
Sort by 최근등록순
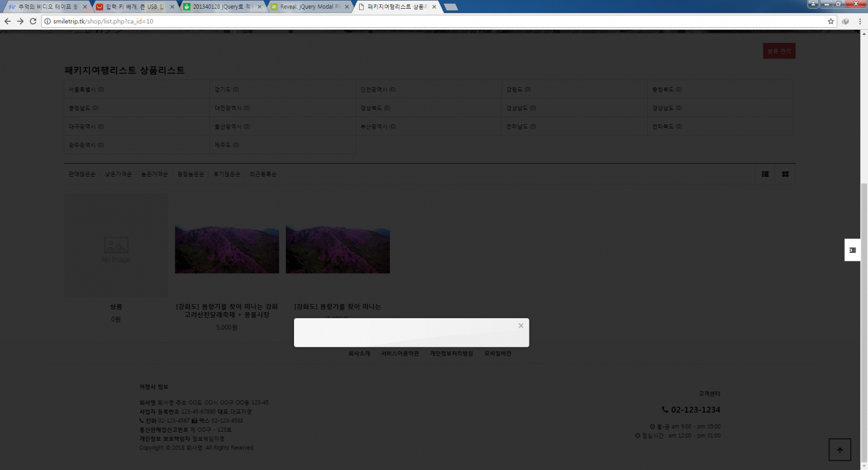(263, 174)
